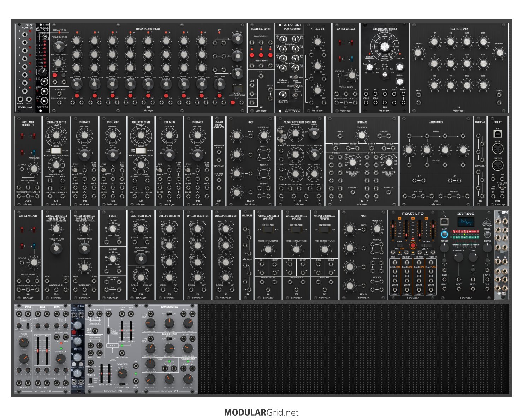This screenshot has height=420, width=523.
Task: Click the USB port on the MIDI-CV CM1A module
Action: [x=497, y=134]
